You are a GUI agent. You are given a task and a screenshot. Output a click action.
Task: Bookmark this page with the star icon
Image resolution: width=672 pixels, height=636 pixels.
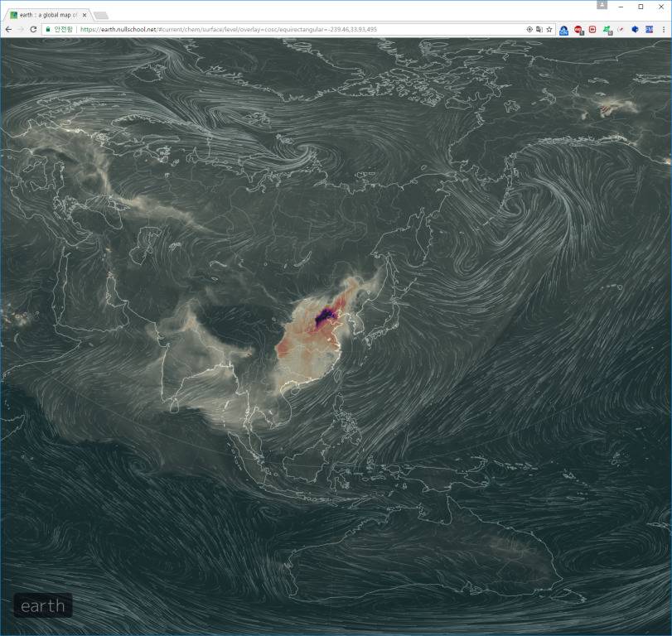549,29
